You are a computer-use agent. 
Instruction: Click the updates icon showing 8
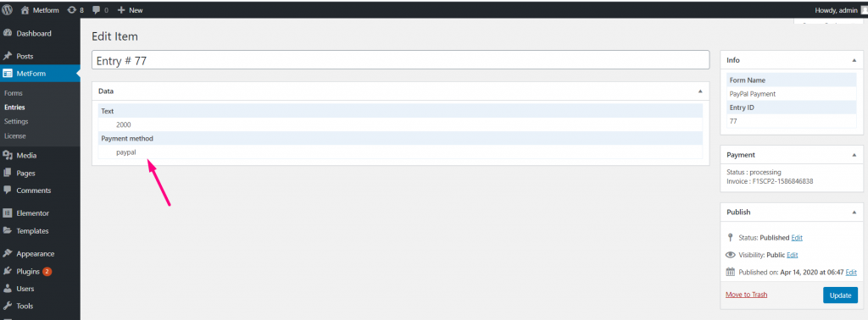pyautogui.click(x=72, y=10)
